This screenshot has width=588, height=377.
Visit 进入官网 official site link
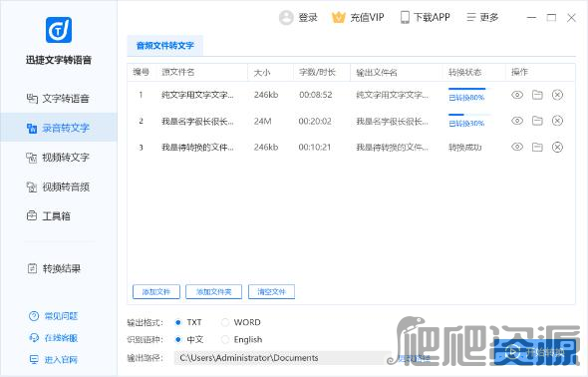pos(53,360)
